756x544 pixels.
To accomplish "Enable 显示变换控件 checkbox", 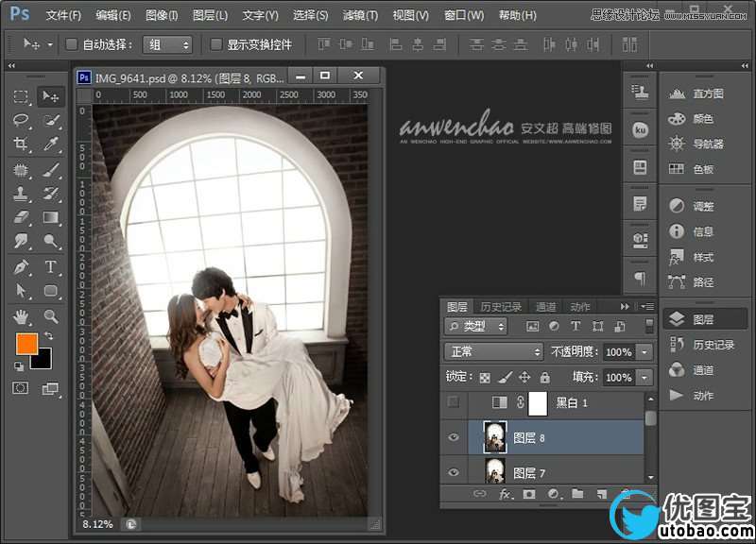I will tap(216, 44).
